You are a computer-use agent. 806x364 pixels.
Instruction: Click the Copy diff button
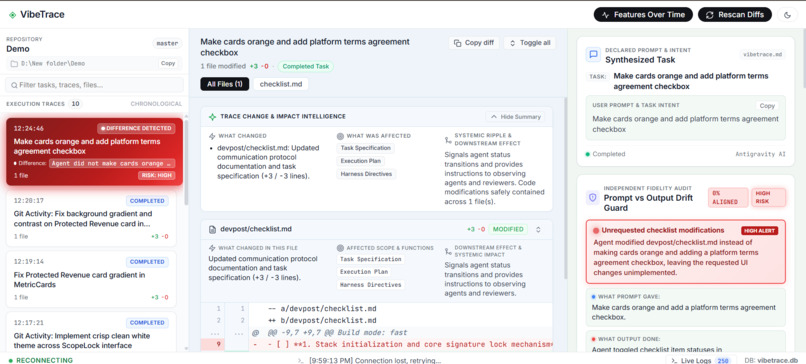[474, 43]
